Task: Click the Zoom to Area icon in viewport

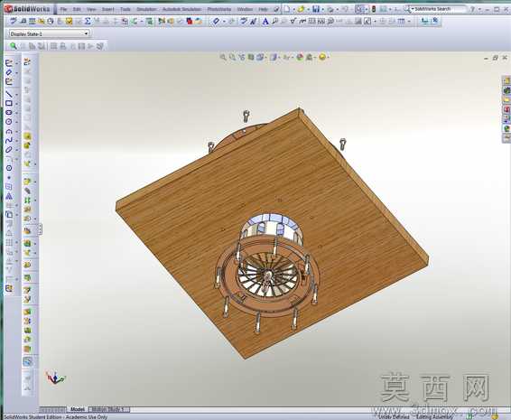Action: pos(232,58)
